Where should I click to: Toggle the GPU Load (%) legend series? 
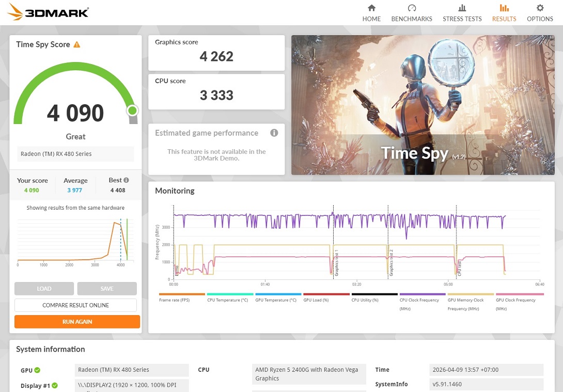tap(316, 300)
